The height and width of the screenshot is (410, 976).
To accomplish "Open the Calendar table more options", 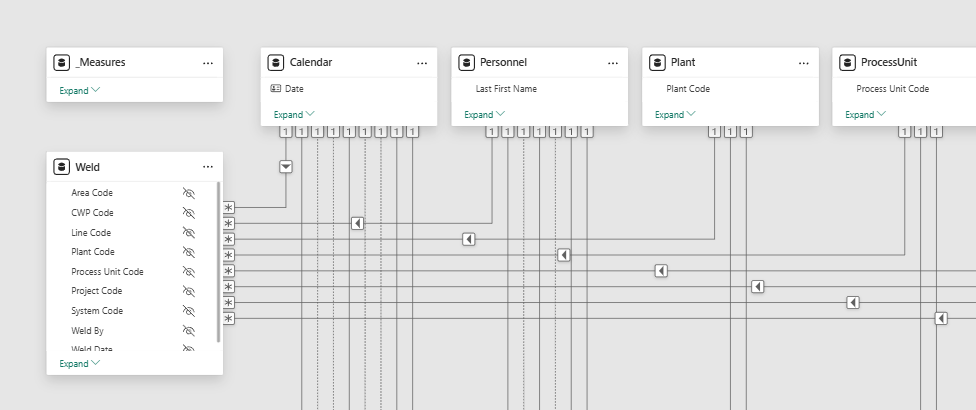I will tap(422, 63).
